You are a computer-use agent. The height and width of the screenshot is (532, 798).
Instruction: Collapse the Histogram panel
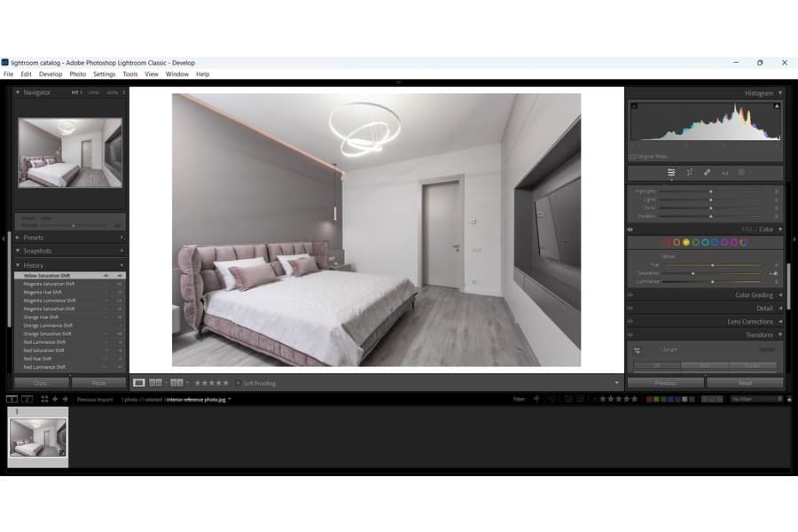click(x=780, y=93)
